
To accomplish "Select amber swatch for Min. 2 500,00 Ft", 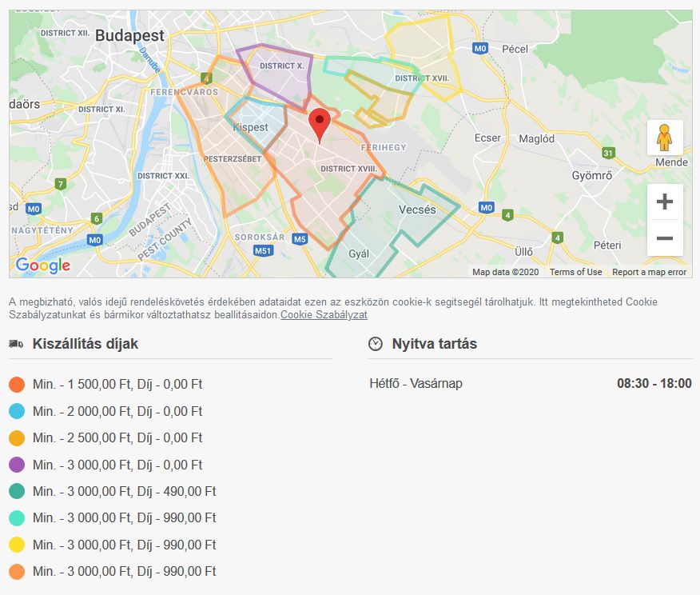I will pyautogui.click(x=17, y=438).
